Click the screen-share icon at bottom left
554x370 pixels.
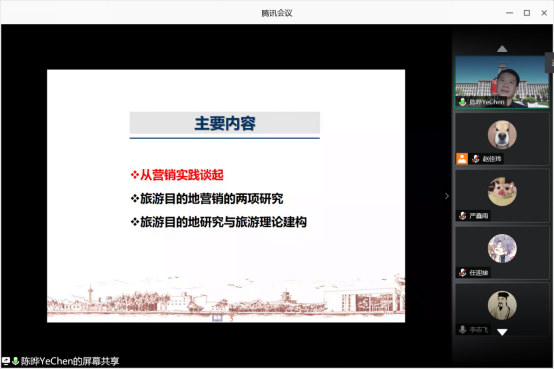[x=6, y=361]
